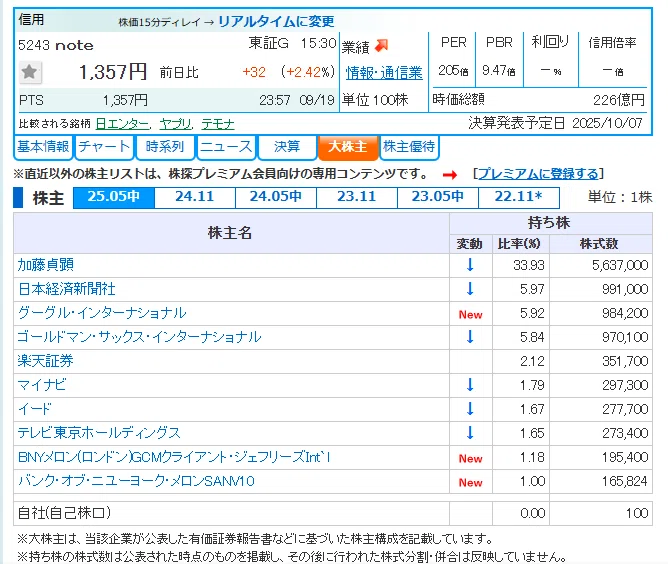Select the 24.05中 shareholder period

click(x=276, y=197)
